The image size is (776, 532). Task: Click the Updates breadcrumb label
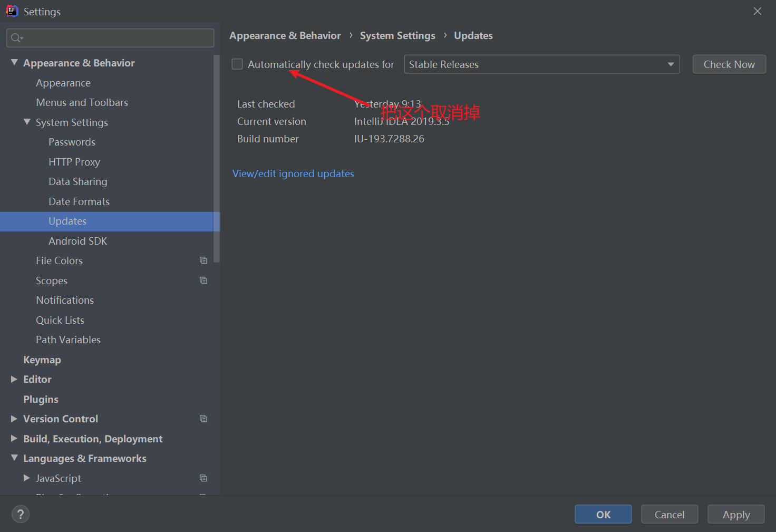(x=473, y=35)
